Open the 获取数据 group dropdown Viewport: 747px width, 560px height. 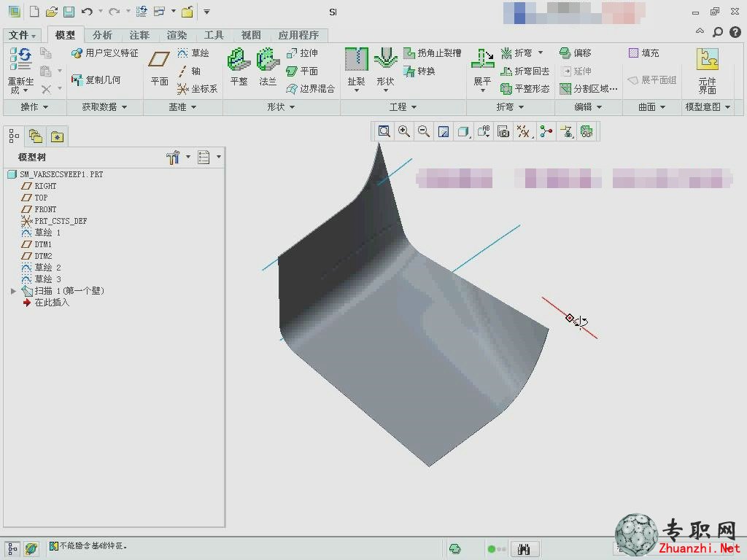[104, 107]
